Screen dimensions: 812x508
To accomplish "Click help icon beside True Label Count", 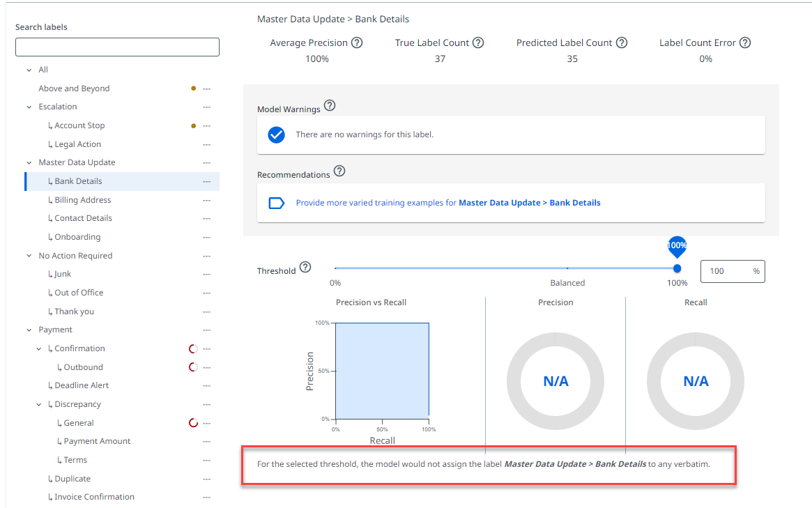I will tap(478, 43).
